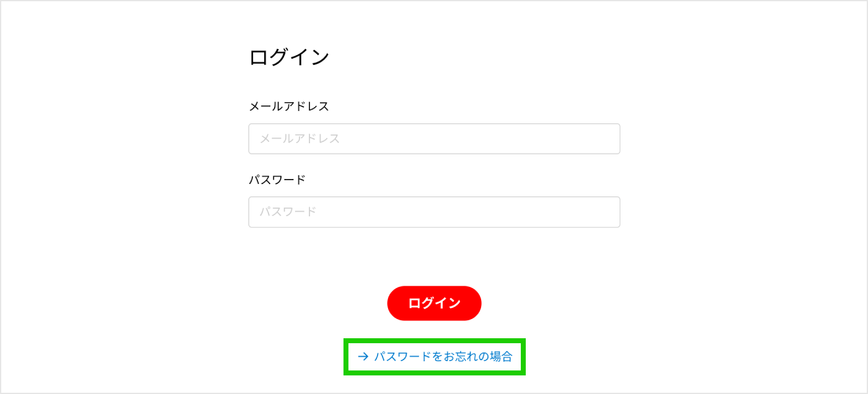Submit the form with the ログイン pill button

[434, 303]
